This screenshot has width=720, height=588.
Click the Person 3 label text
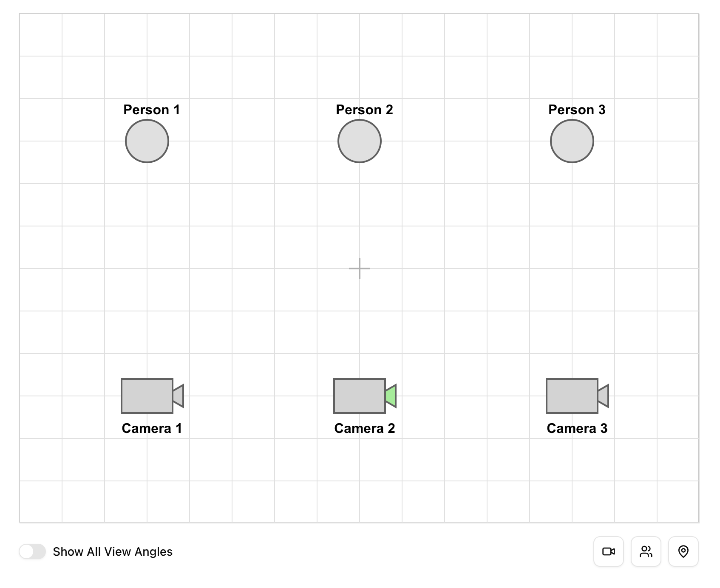577,110
